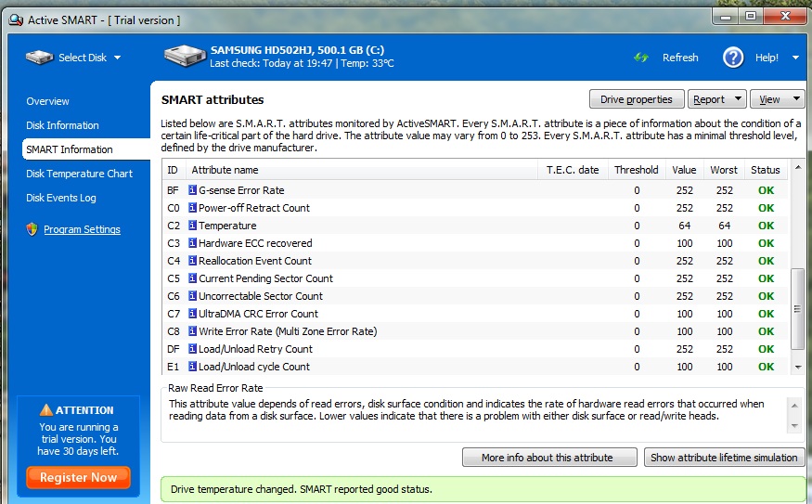812x504 pixels.
Task: Click value 64 in Temperature Value column
Action: (684, 226)
